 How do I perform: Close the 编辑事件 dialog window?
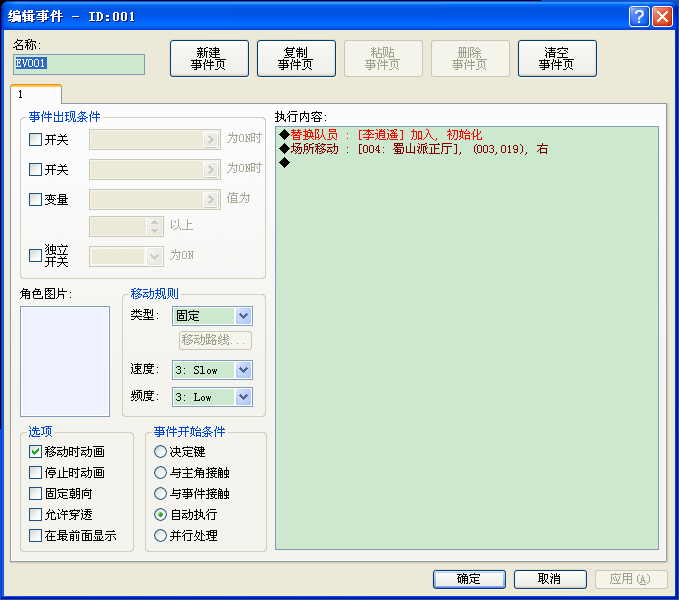[662, 17]
